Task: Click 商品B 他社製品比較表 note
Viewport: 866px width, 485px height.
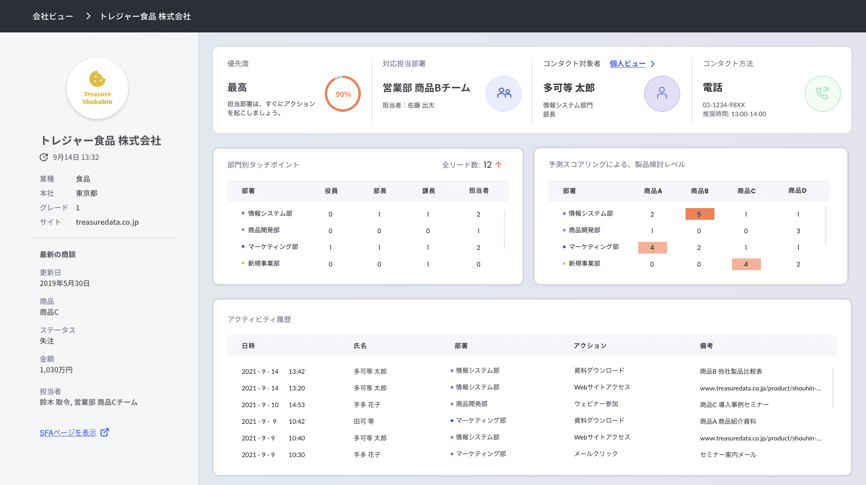Action: (x=731, y=371)
